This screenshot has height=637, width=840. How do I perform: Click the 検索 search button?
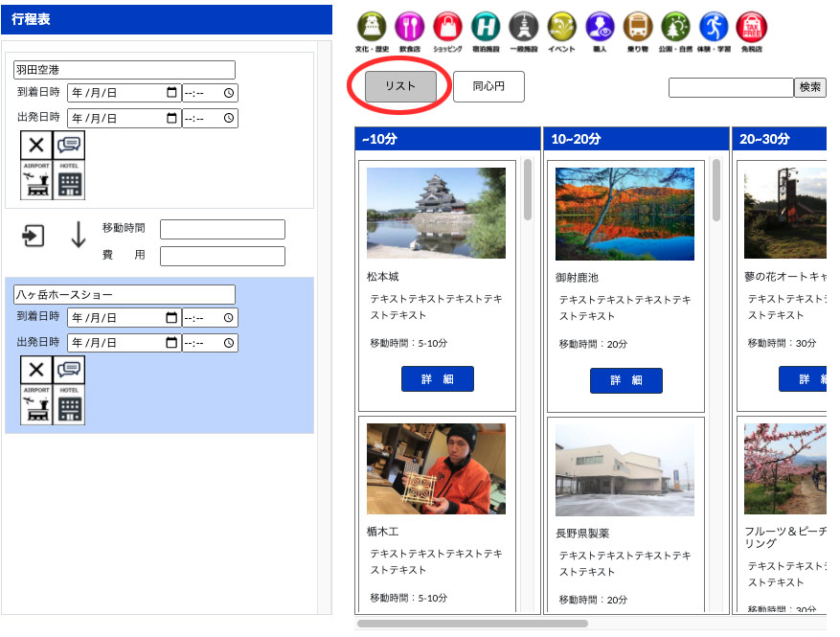[x=809, y=87]
